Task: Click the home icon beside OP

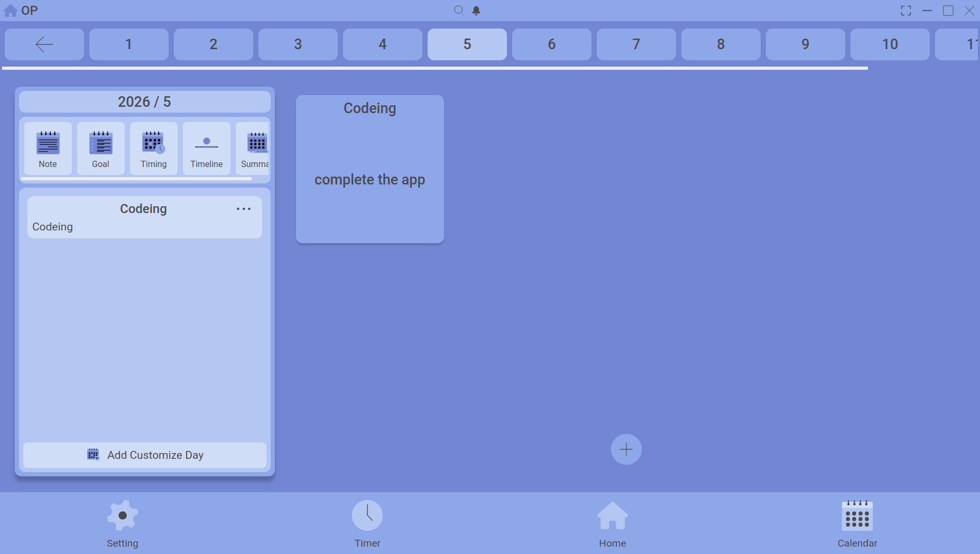Action: point(11,11)
